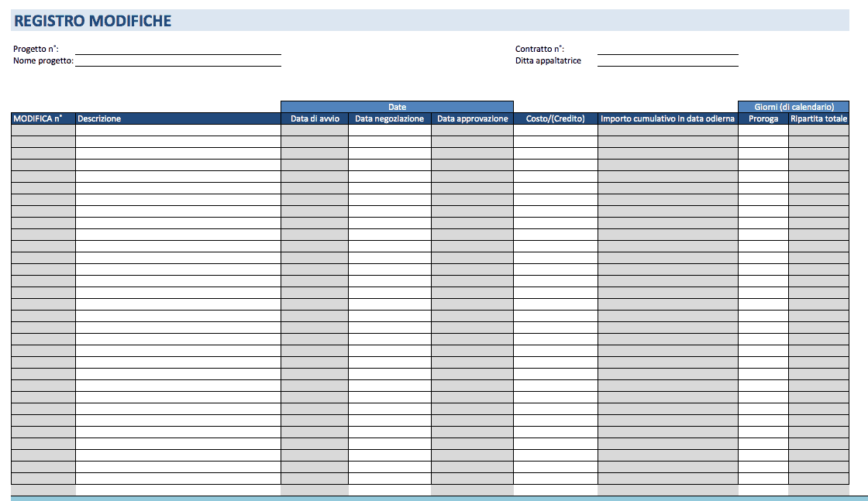Click the Proroga column header
This screenshot has height=501, width=868.
pyautogui.click(x=763, y=118)
